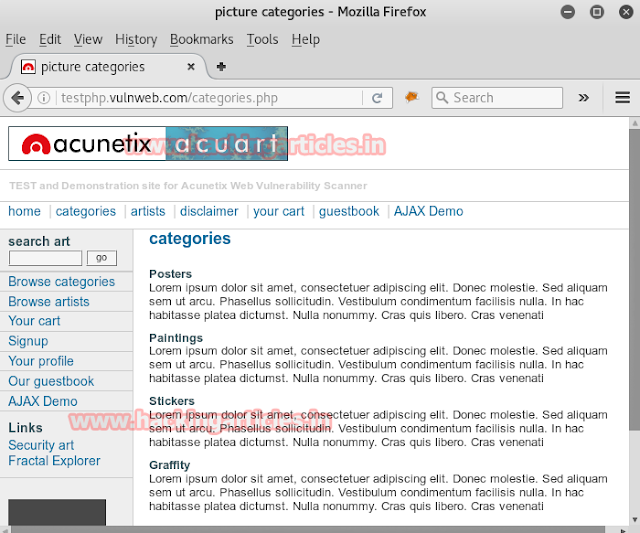
Task: Open a new tab with the plus icon
Action: click(221, 67)
